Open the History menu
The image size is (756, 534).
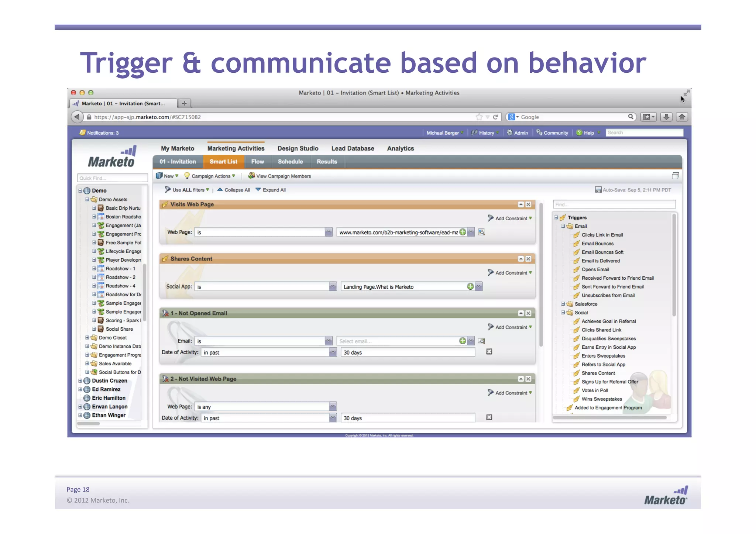click(485, 133)
